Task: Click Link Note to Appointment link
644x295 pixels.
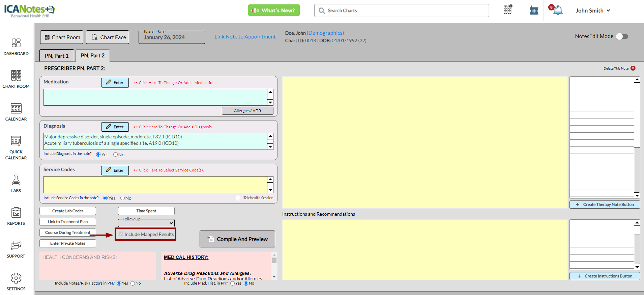Action: 245,37
